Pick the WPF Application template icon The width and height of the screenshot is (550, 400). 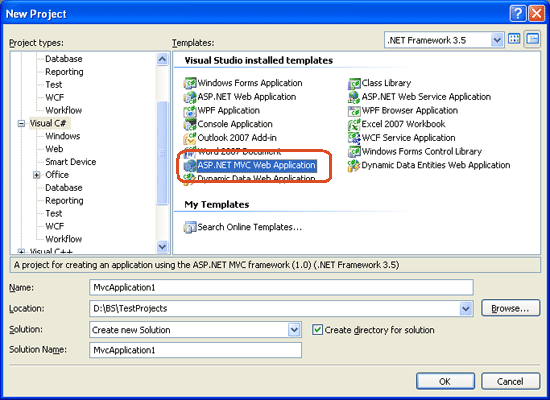point(190,111)
